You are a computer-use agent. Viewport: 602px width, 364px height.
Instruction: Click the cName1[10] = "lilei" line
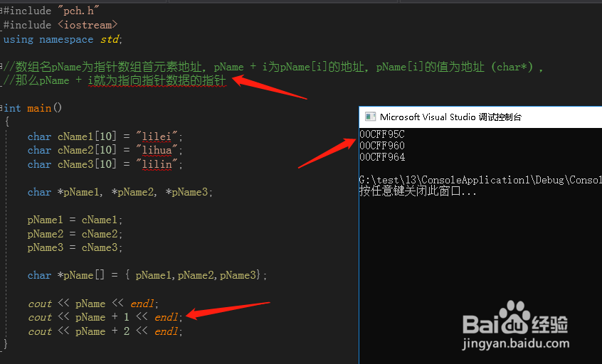tap(105, 136)
